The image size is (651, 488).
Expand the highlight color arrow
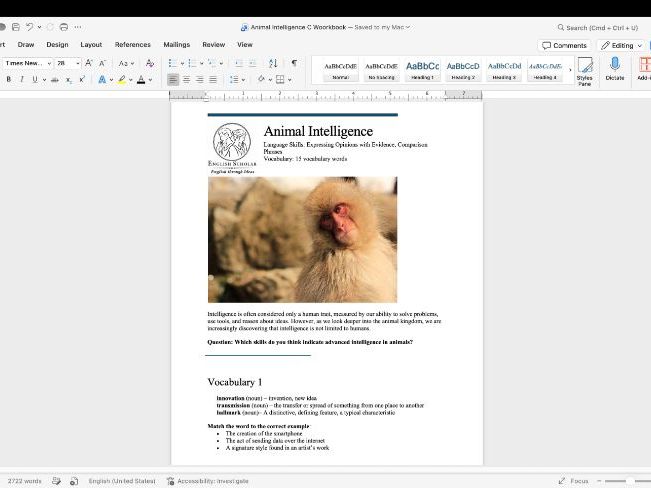(130, 80)
